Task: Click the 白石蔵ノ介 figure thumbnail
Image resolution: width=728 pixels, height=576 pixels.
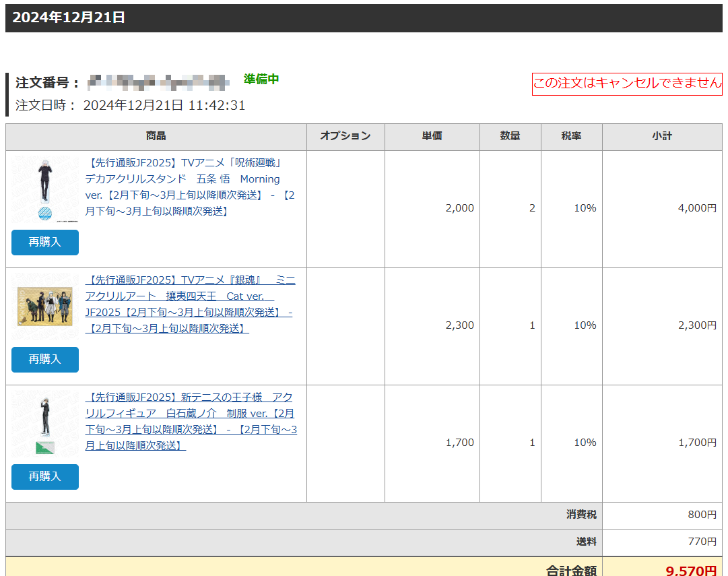Action: click(45, 424)
